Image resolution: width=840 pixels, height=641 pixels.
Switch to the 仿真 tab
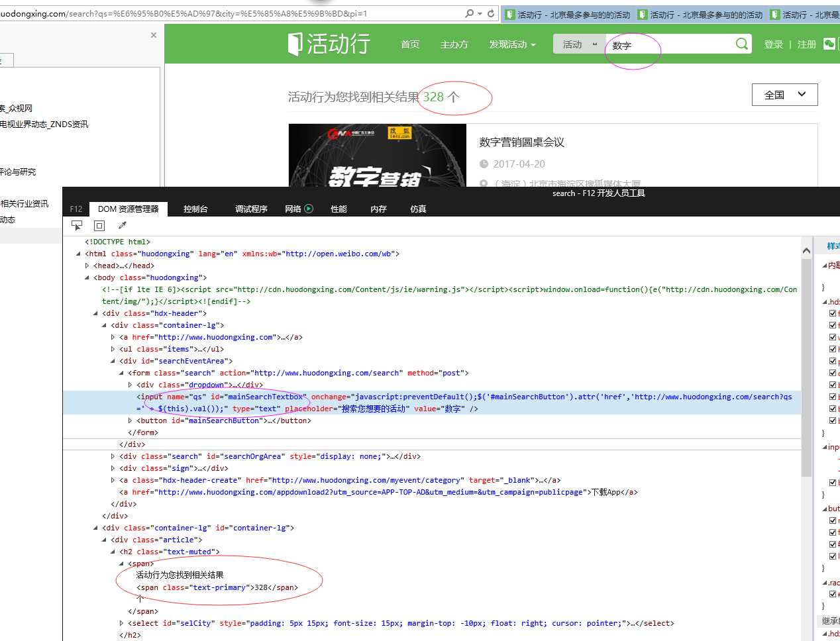click(418, 209)
